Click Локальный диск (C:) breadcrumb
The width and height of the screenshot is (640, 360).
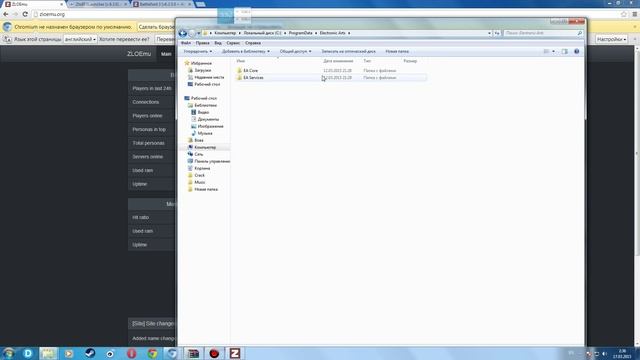click(x=262, y=33)
